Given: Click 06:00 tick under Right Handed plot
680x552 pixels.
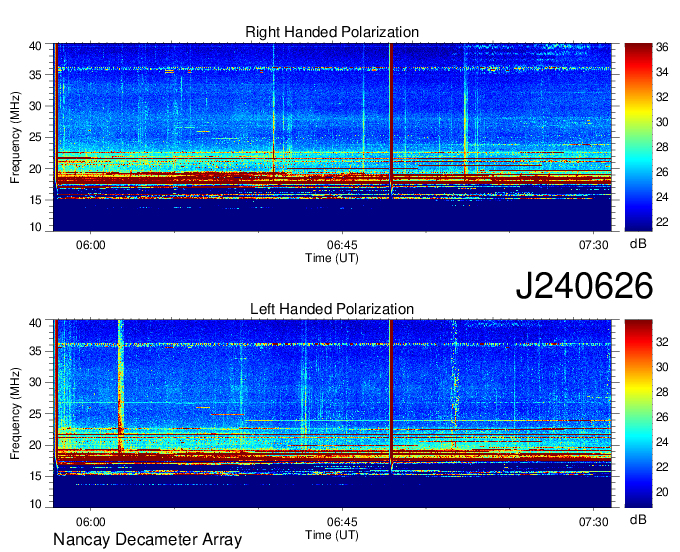Looking at the screenshot, I should (91, 245).
